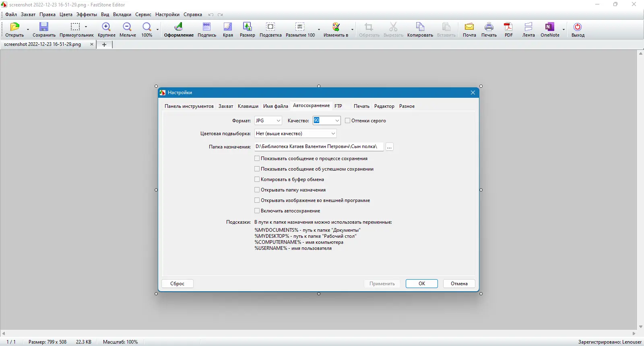Expand the dropdown arrow beside Открыть
The width and height of the screenshot is (644, 346).
click(x=28, y=29)
